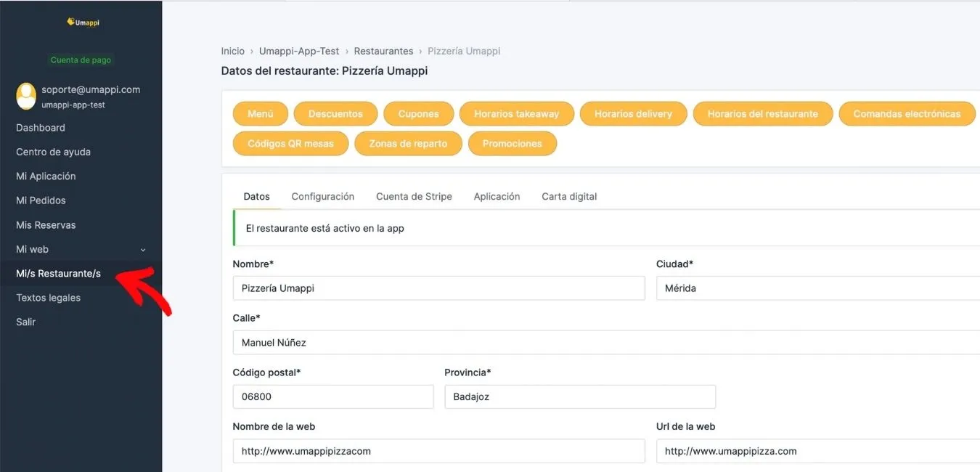Click the Nombre input field

pos(438,288)
